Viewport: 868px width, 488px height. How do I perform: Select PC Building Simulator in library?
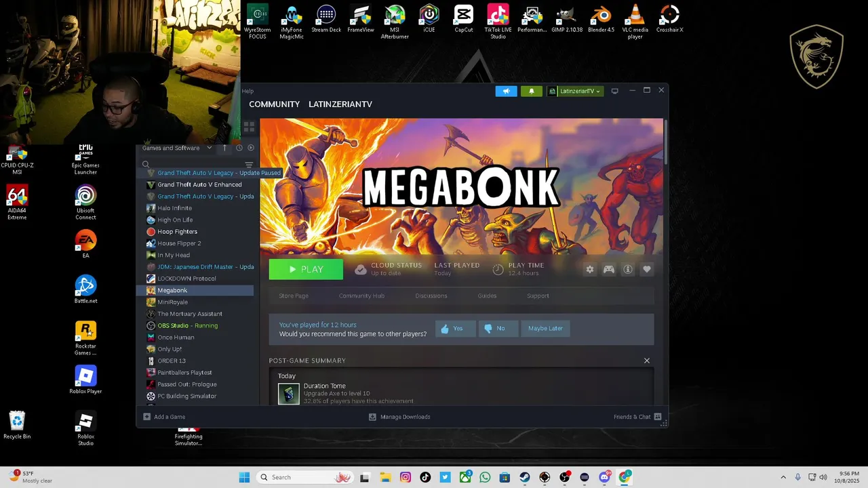pos(195,396)
